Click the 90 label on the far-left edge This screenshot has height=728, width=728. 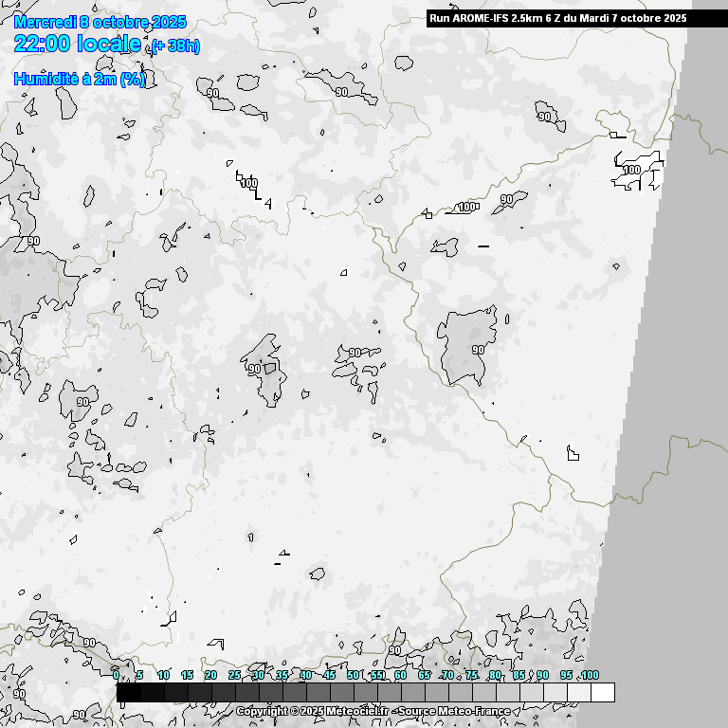pos(33,241)
